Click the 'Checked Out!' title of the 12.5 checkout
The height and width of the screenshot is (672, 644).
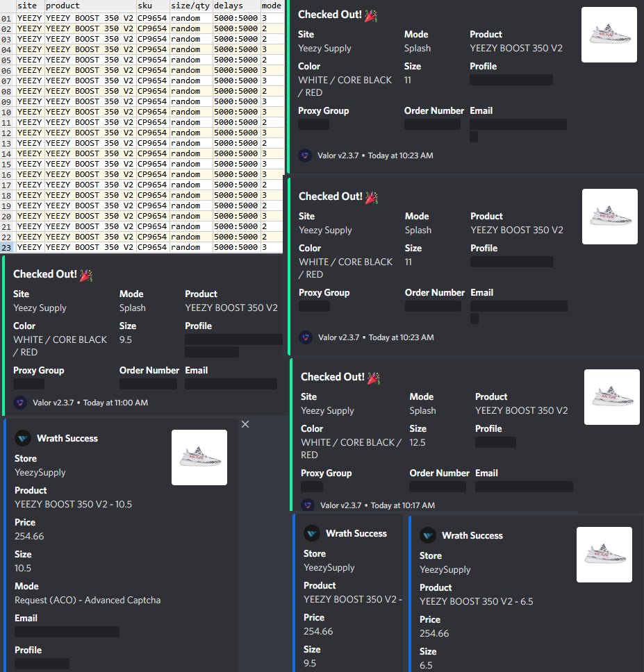332,377
